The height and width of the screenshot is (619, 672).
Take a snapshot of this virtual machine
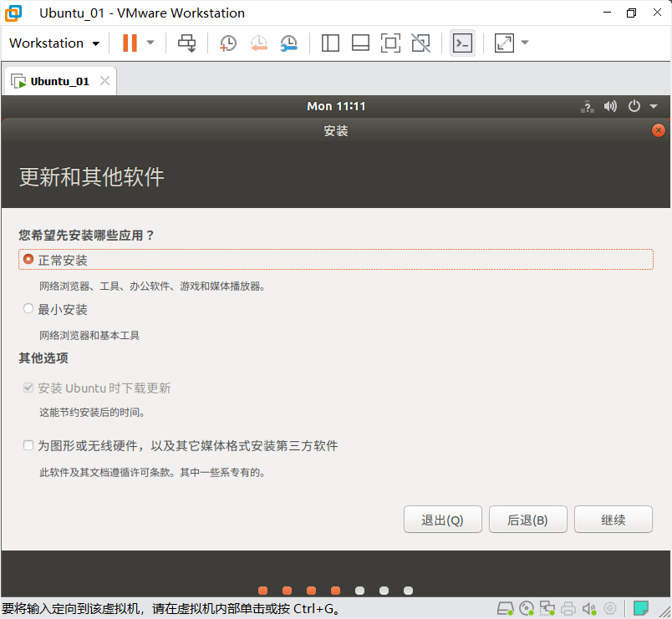coord(227,43)
